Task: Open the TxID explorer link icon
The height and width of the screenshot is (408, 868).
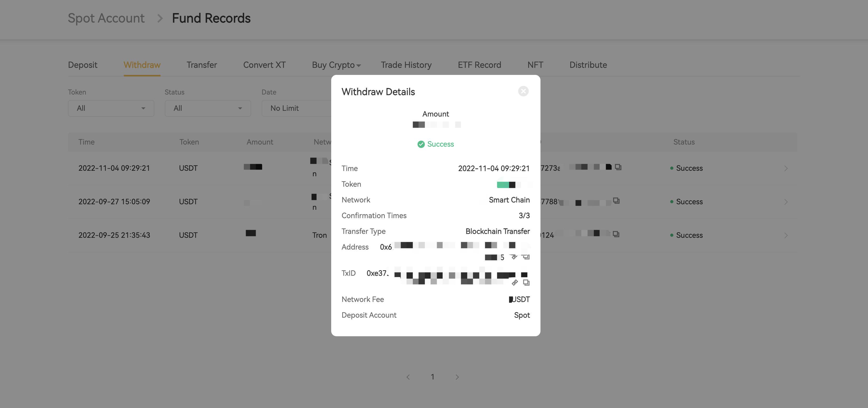Action: pos(515,283)
